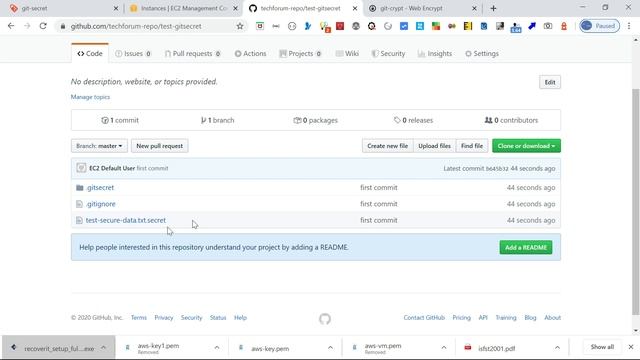640x360 pixels.
Task: Open isfst2001.pdf downloaded file
Action: pos(496,349)
